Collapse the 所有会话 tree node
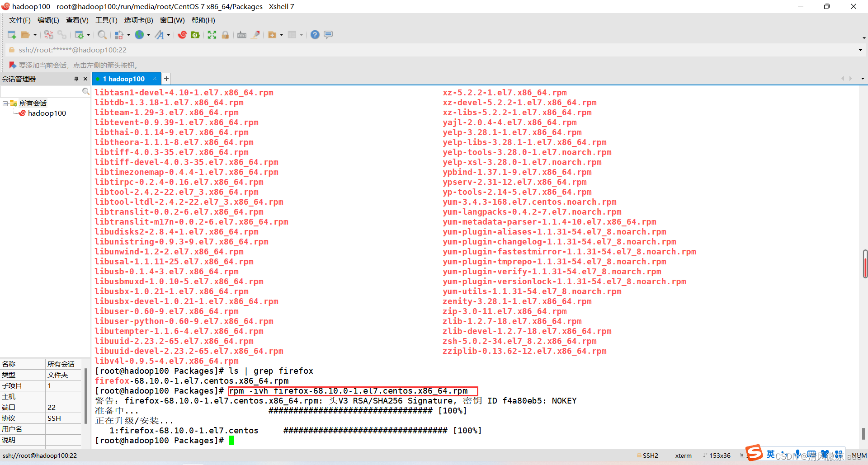 point(5,103)
